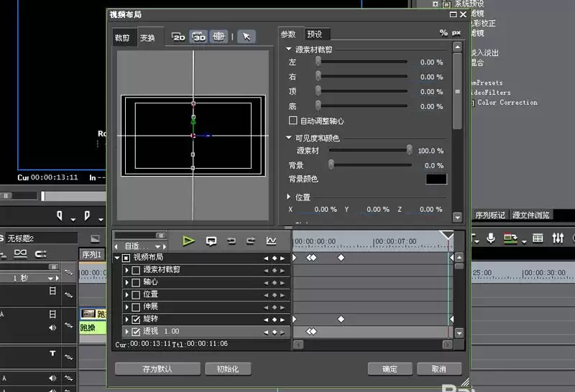The height and width of the screenshot is (392, 575).
Task: Open the 背景颜色 color swatch
Action: (436, 179)
